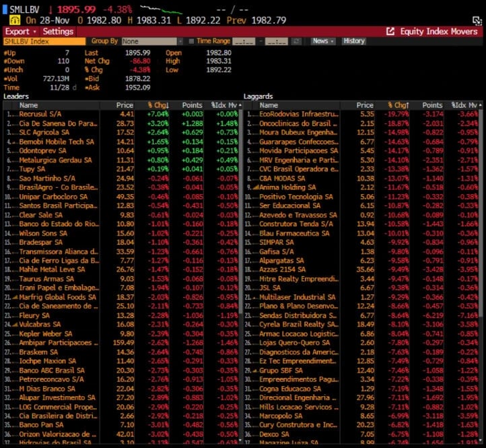Image resolution: width=486 pixels, height=448 pixels.
Task: Click the chart icon next to Anima Holding SA
Action: point(256,187)
